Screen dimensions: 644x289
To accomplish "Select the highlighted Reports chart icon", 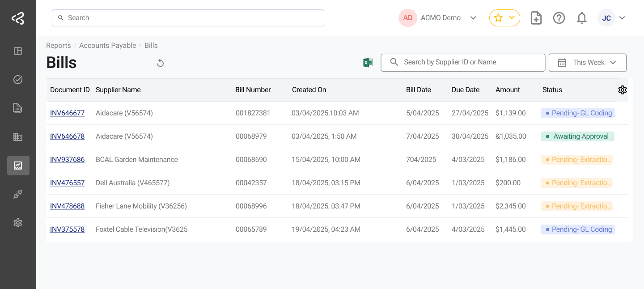I will click(18, 166).
